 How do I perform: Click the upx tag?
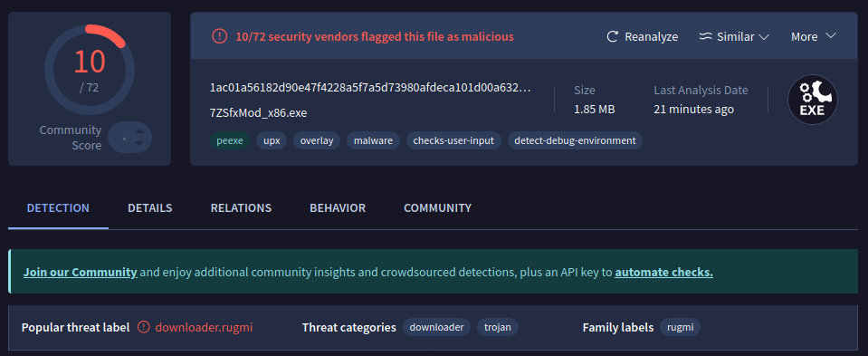(272, 140)
